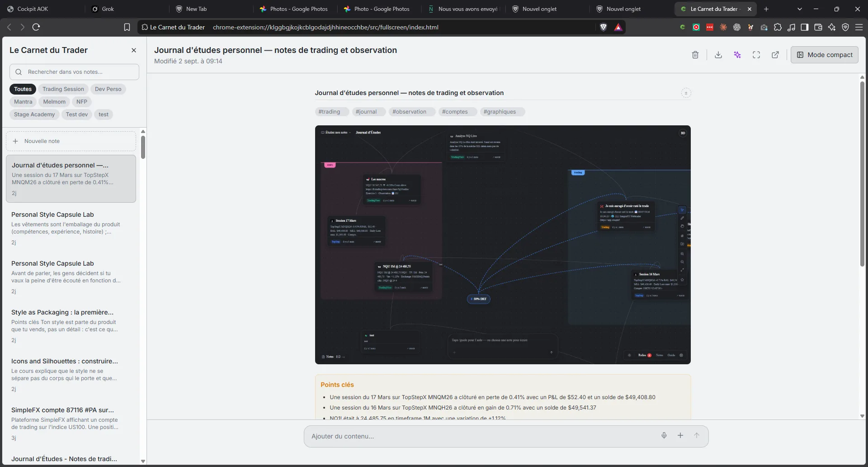Image resolution: width=868 pixels, height=467 pixels.
Task: Open the note in an external window
Action: coord(775,55)
